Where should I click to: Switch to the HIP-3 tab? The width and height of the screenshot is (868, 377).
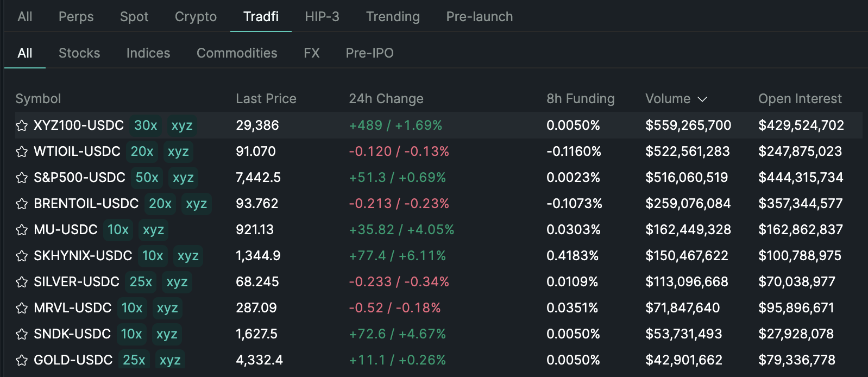(322, 17)
